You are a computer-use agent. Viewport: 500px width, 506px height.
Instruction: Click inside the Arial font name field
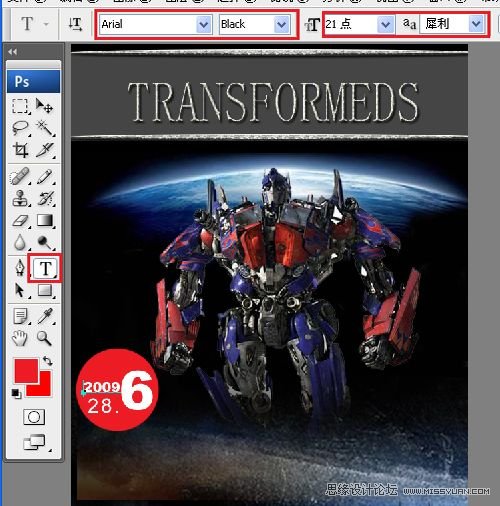148,24
